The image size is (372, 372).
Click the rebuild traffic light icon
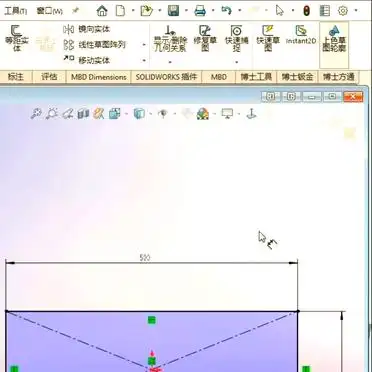click(307, 11)
